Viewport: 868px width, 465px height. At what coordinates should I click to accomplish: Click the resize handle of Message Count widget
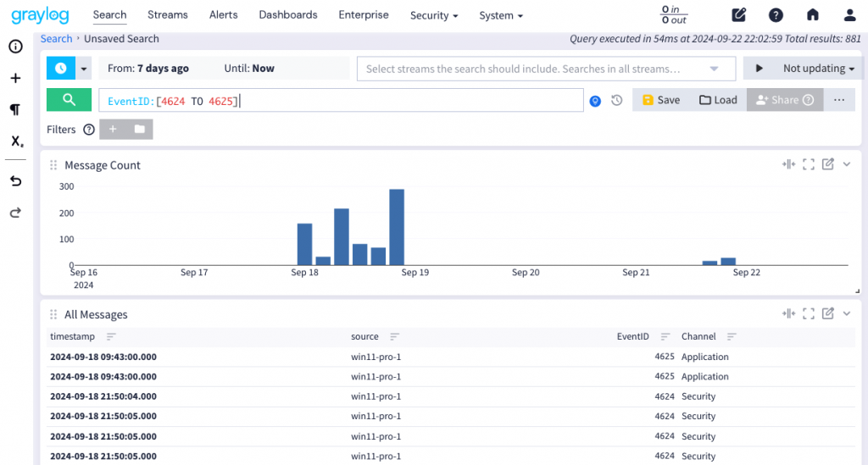857,291
